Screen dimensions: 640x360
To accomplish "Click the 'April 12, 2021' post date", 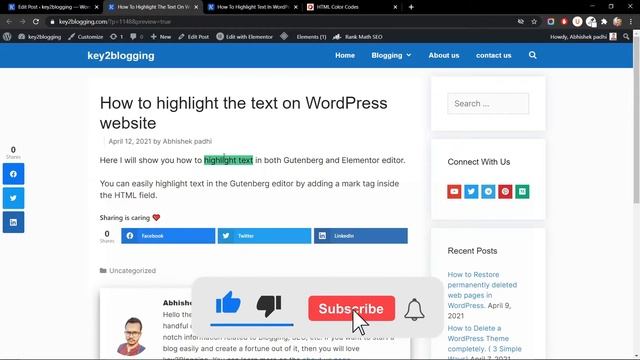I will [130, 141].
